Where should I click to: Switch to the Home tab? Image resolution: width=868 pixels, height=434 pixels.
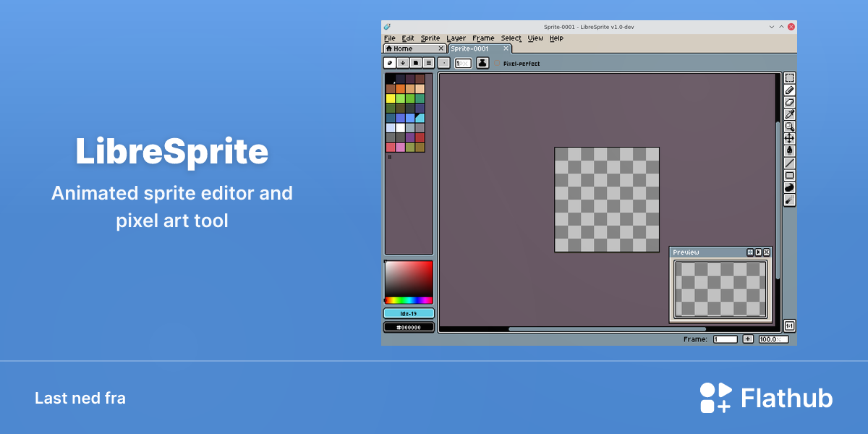[414, 48]
